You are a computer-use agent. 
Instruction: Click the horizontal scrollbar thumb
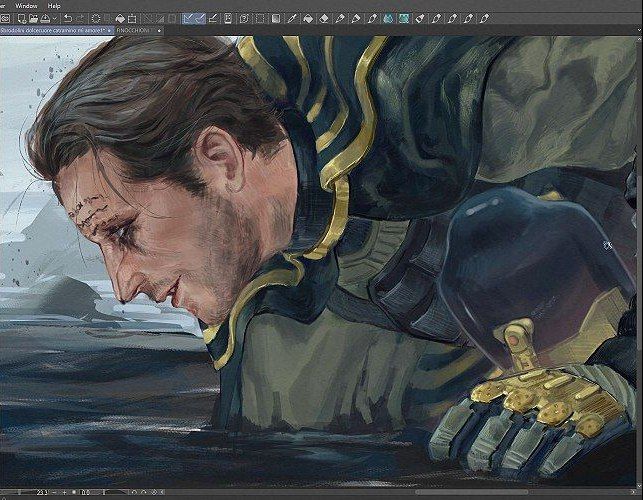tap(472, 492)
